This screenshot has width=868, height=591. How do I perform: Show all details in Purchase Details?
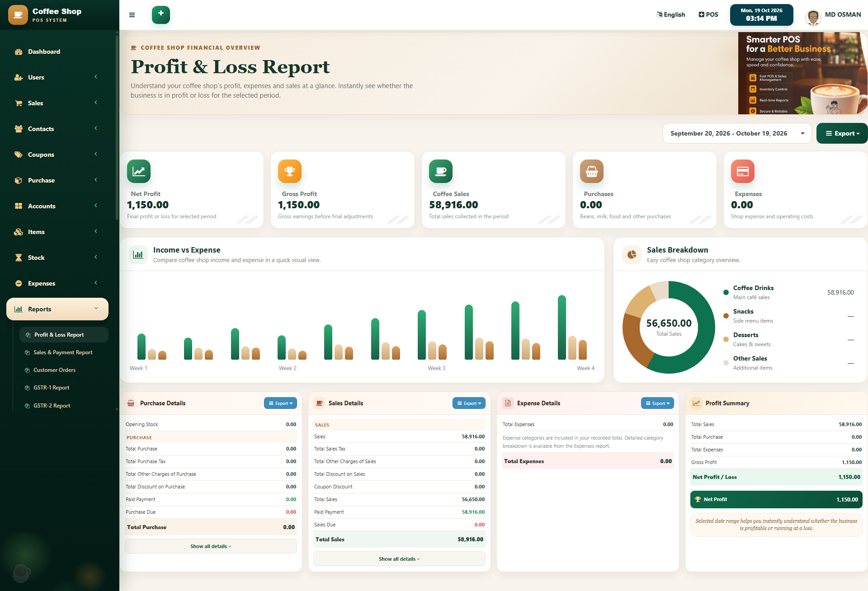point(211,546)
